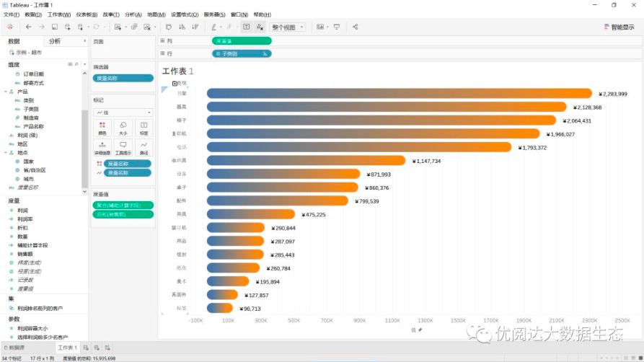Click the swap rows and columns icon
644x362 pixels.
coord(169,27)
